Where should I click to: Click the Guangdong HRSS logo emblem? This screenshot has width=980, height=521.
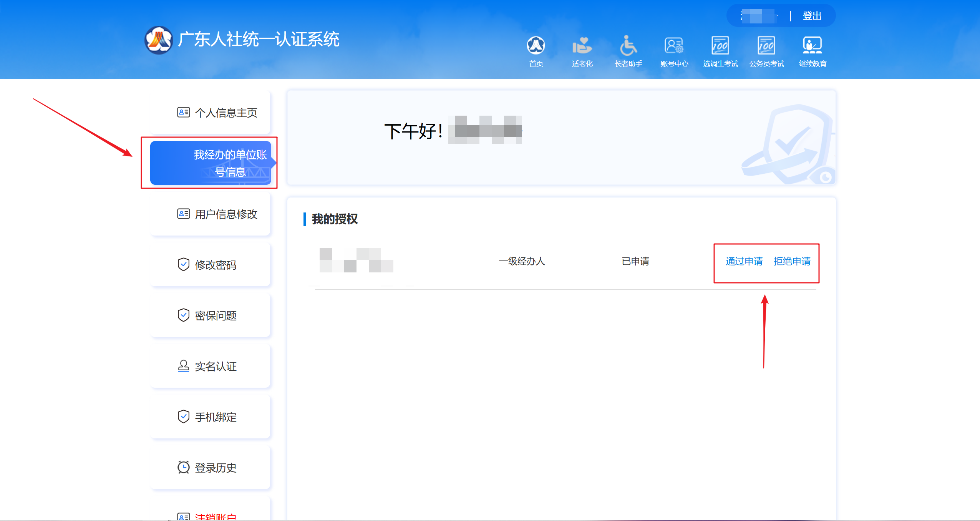tap(159, 40)
